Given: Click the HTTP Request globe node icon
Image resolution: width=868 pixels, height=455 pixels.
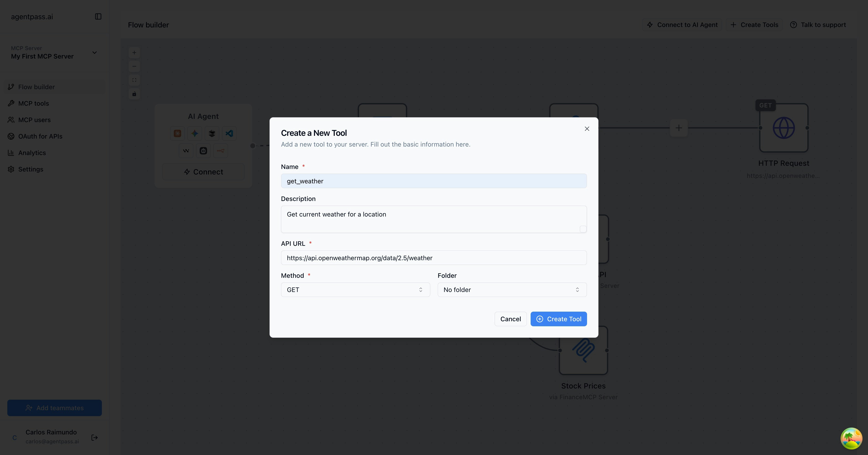Looking at the screenshot, I should click(x=783, y=128).
